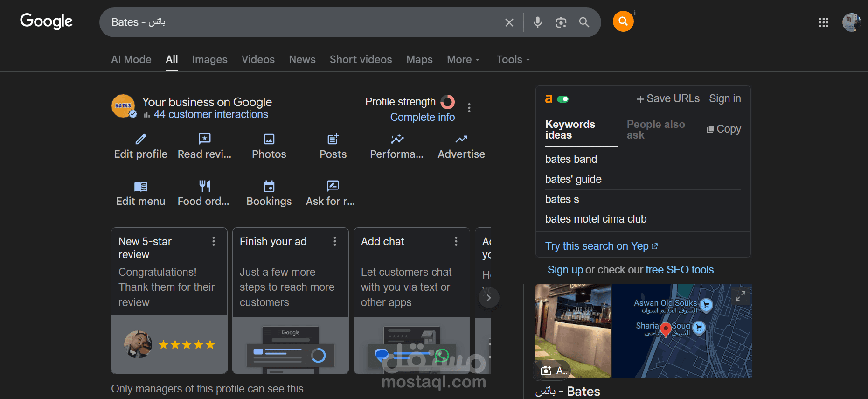Switch to Maps tab
868x399 pixels.
[x=419, y=60]
